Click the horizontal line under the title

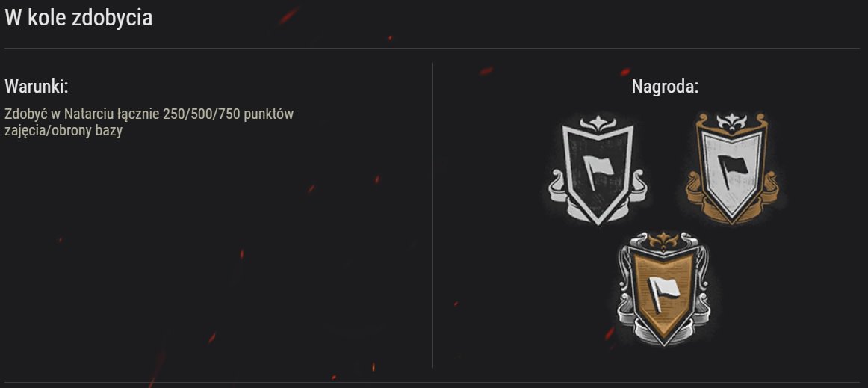click(432, 49)
